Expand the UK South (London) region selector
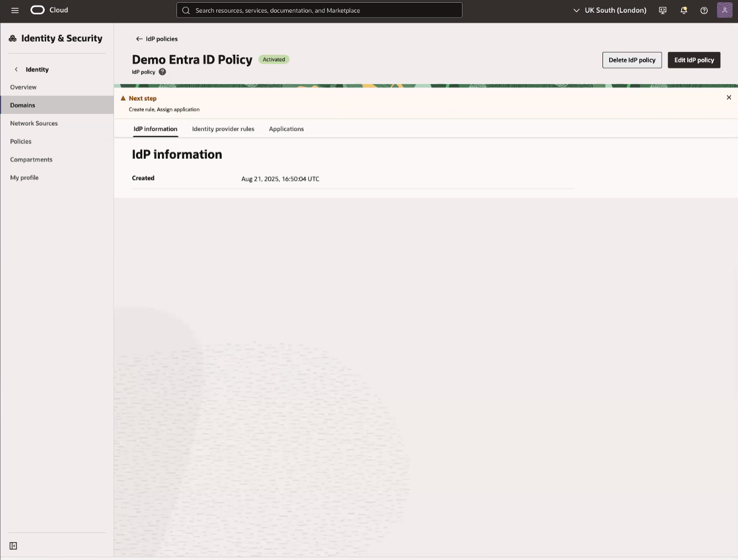The width and height of the screenshot is (738, 560). pyautogui.click(x=610, y=11)
